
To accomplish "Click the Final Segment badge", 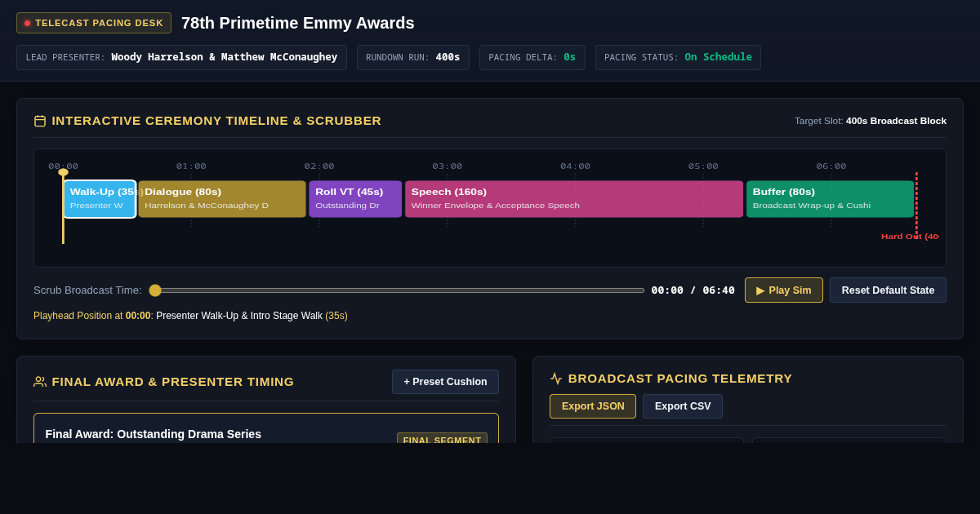I will point(442,441).
